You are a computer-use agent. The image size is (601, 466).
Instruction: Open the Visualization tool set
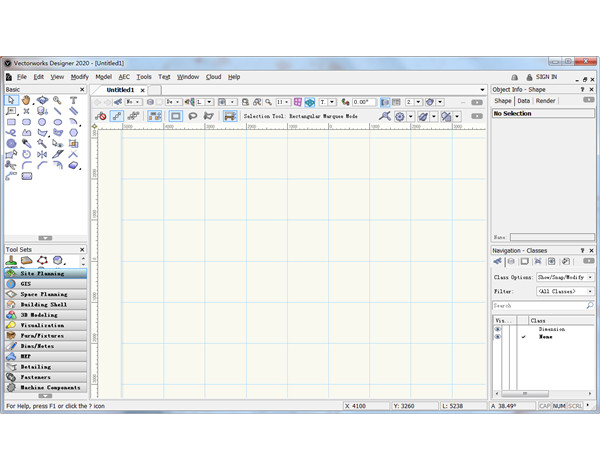(x=46, y=325)
